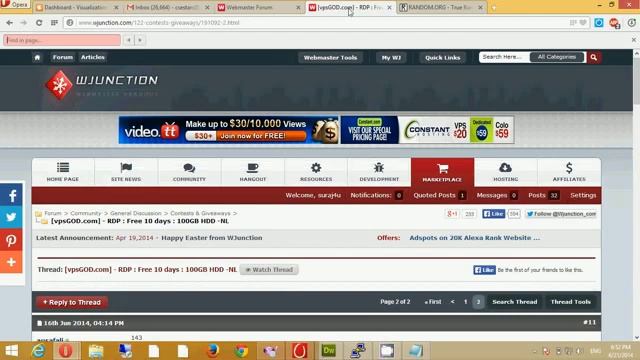The image size is (640, 360).
Task: Open File Explorer from the taskbar
Action: click(96, 351)
